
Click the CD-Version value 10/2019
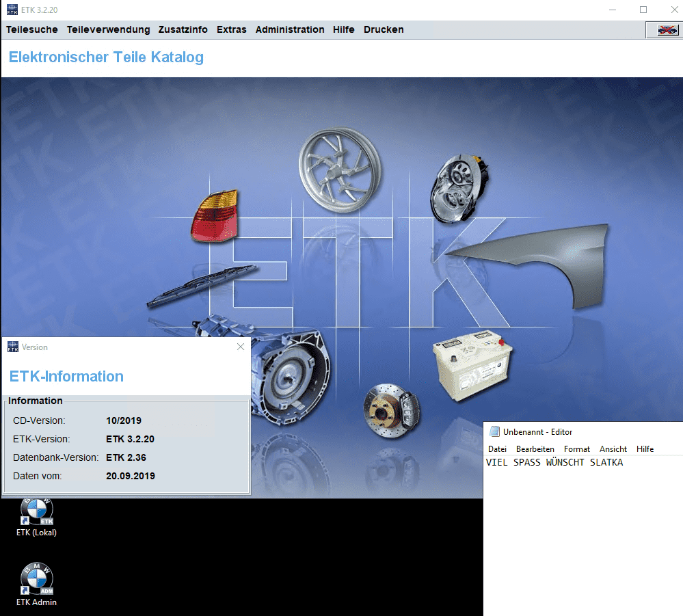[x=124, y=420]
